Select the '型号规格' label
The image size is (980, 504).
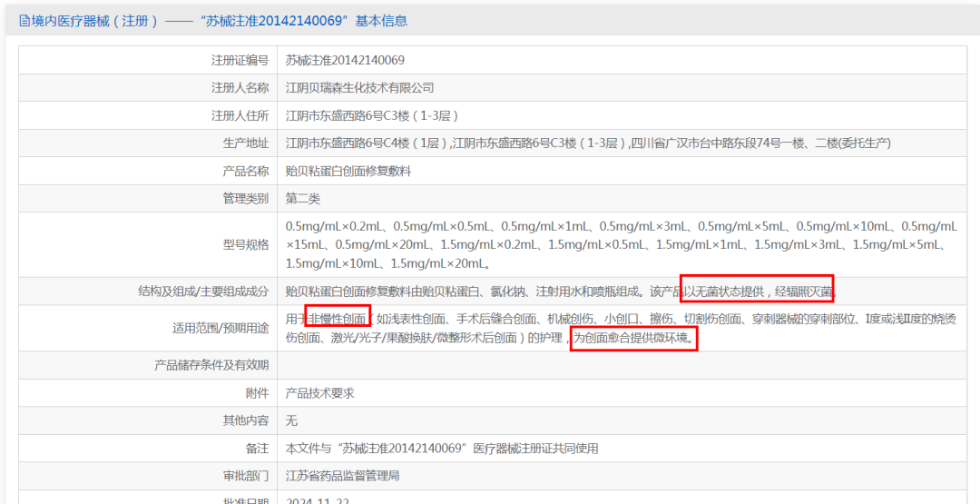(246, 244)
